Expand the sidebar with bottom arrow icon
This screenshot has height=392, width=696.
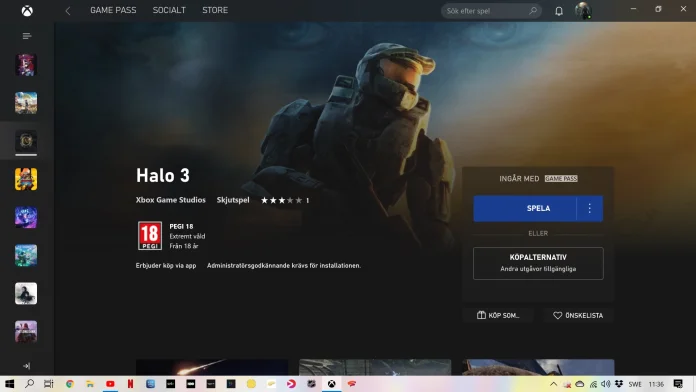coord(27,366)
